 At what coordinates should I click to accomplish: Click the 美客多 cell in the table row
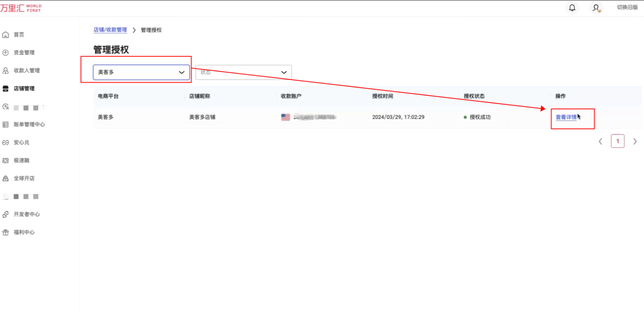coord(106,117)
